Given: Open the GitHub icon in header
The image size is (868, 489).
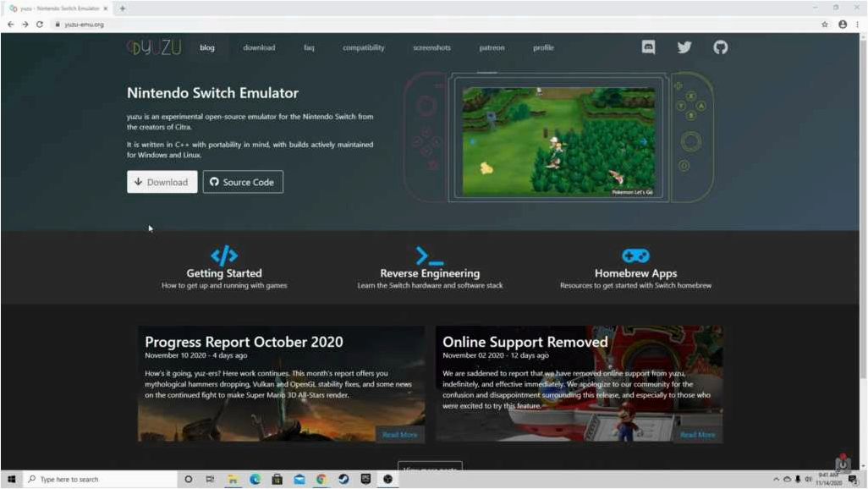Looking at the screenshot, I should tap(720, 47).
